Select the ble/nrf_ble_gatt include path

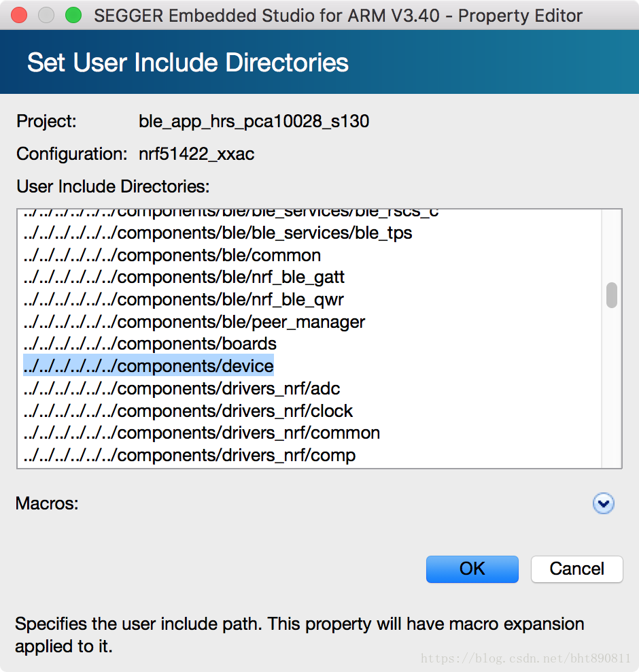pyautogui.click(x=184, y=277)
